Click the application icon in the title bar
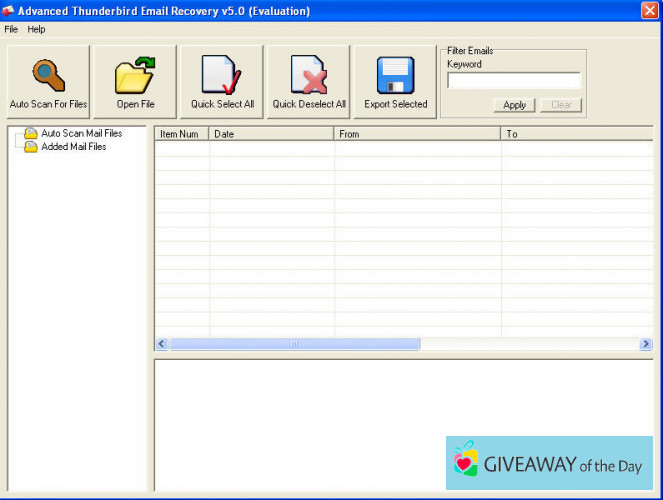 pos(9,10)
